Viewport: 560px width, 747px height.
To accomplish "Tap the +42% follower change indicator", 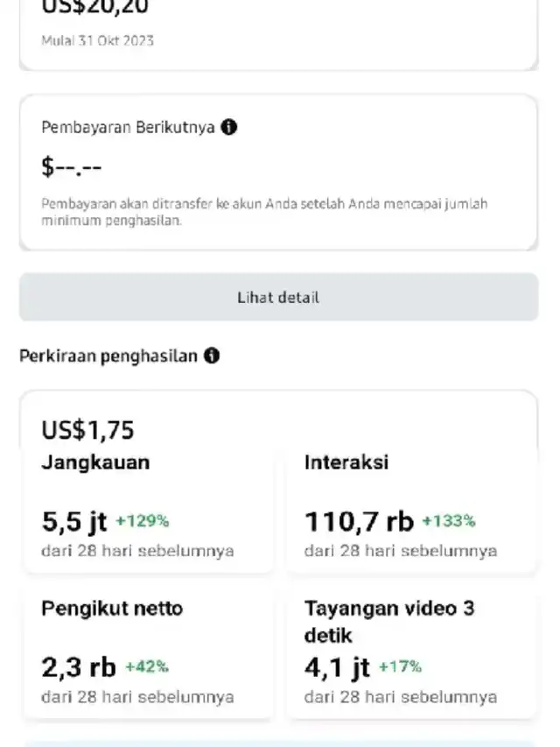I will [146, 666].
